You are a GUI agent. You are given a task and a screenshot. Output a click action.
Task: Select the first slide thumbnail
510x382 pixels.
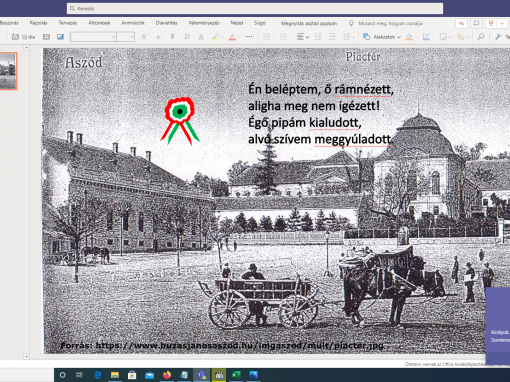(x=8, y=71)
